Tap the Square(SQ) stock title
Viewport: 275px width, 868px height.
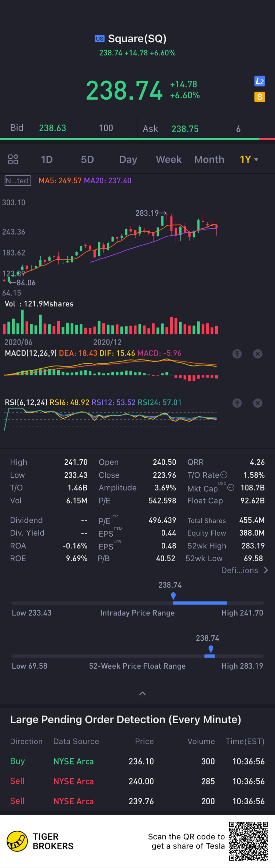point(137,38)
